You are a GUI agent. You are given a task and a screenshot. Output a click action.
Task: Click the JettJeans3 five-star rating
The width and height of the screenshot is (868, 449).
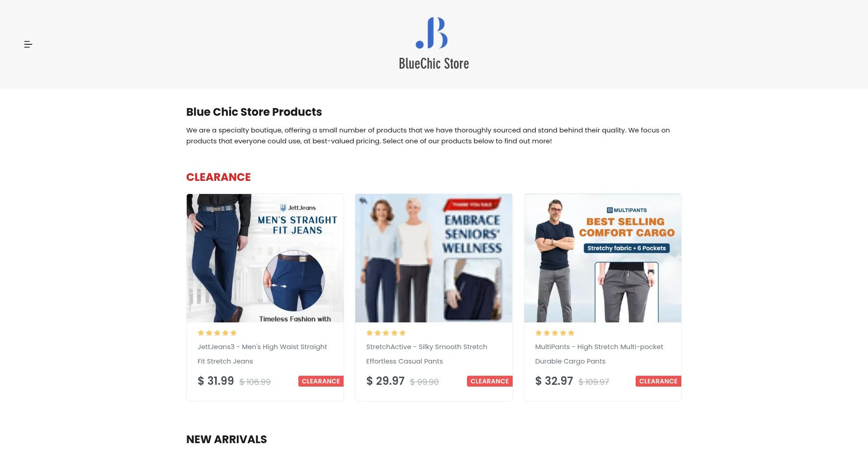pyautogui.click(x=217, y=333)
